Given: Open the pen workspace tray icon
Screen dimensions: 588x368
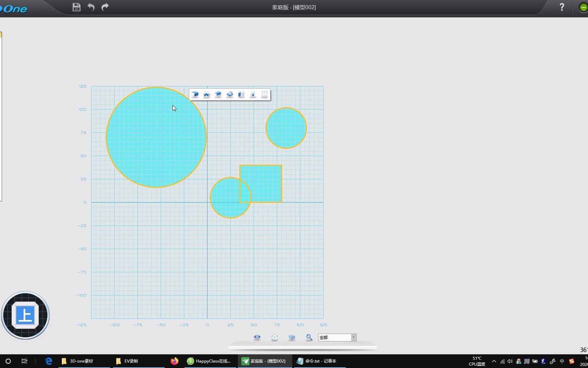Looking at the screenshot, I should 552,361.
